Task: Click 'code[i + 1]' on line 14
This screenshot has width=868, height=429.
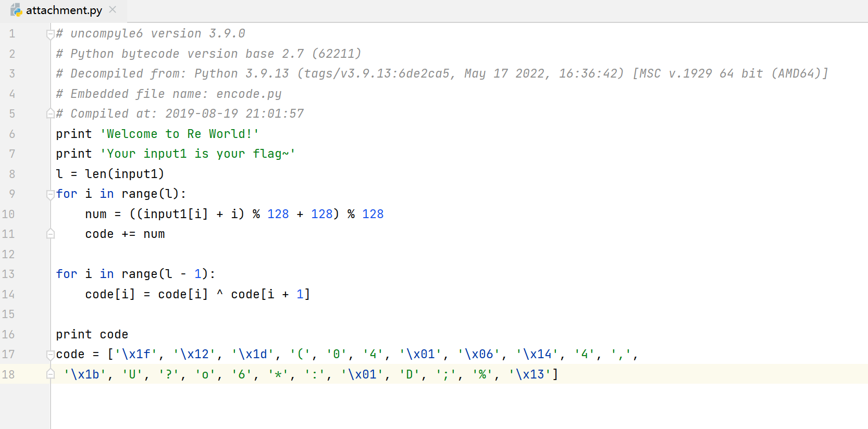Action: click(270, 294)
